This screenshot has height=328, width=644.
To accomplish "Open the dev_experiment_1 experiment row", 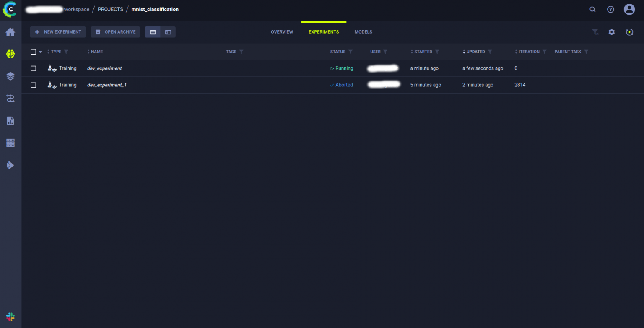I will tap(107, 85).
